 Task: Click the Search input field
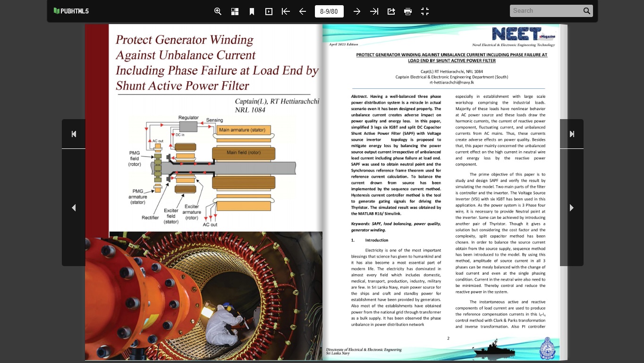(546, 11)
